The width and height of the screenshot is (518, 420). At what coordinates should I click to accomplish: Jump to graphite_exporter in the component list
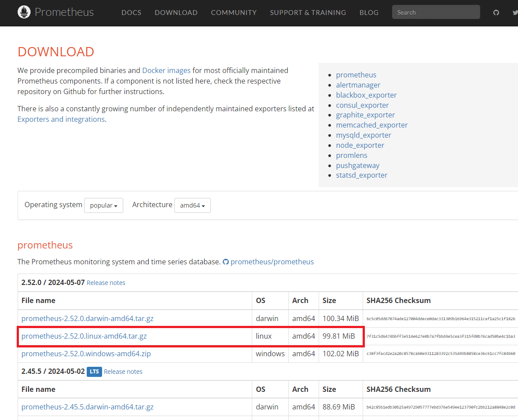tap(365, 115)
